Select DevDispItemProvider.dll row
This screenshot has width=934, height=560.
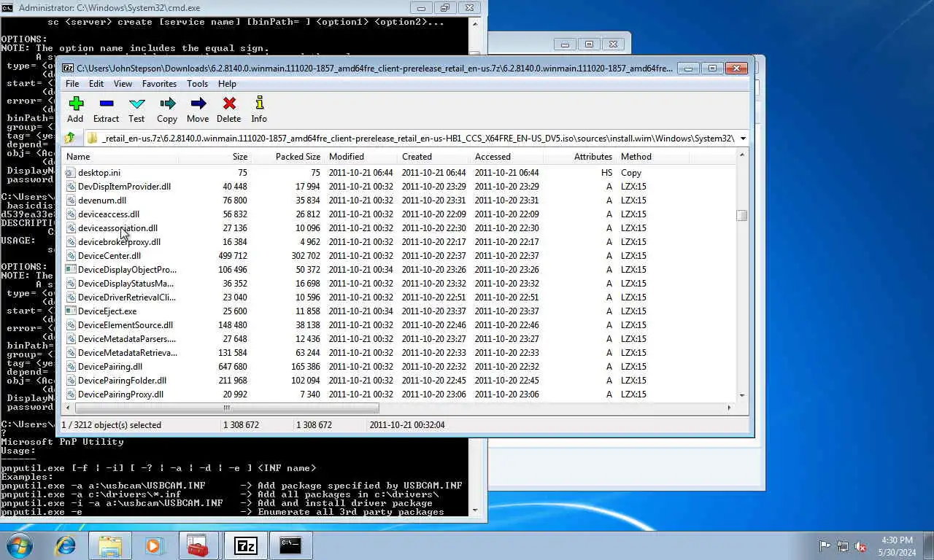(x=400, y=187)
